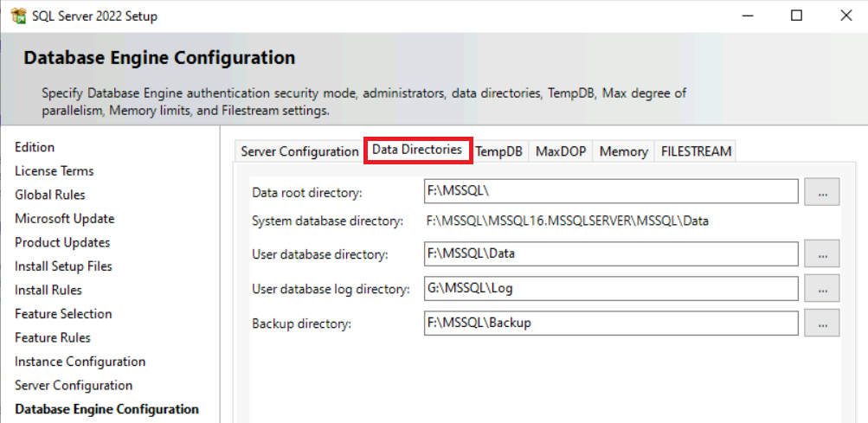Select the Server Configuration sidebar step
868x423 pixels.
click(74, 385)
